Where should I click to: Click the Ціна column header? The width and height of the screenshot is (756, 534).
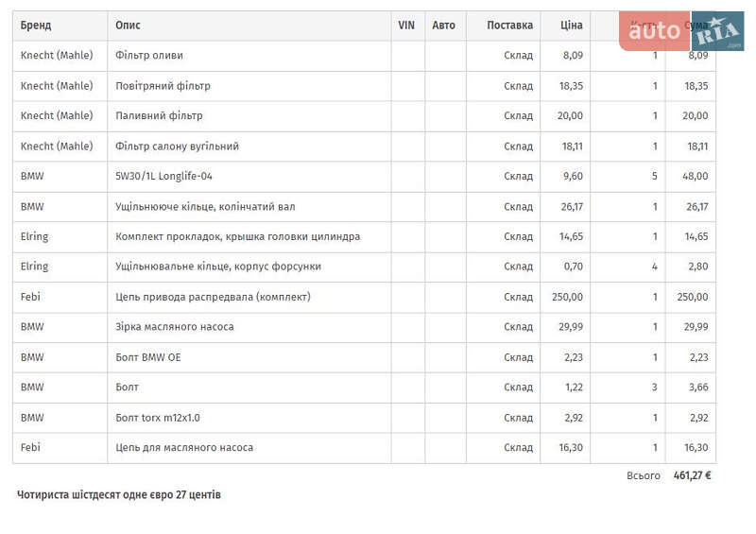pyautogui.click(x=571, y=26)
